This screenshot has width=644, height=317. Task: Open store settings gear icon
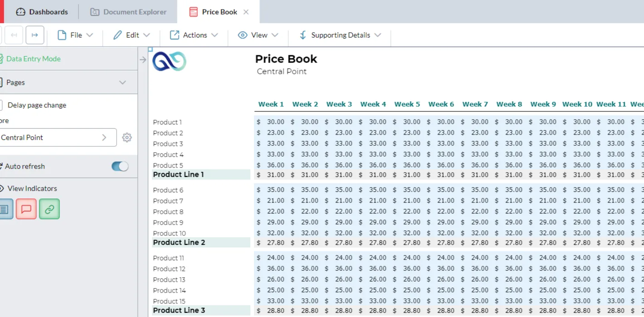(127, 138)
